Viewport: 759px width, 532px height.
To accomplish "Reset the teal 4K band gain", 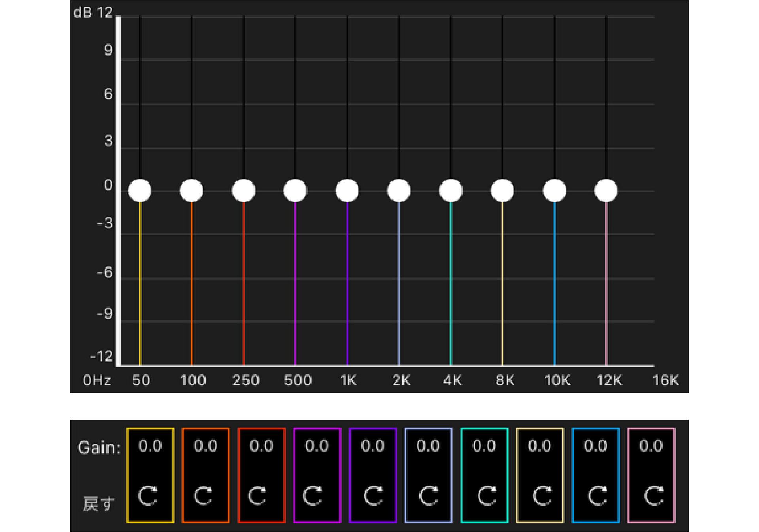I will tap(487, 496).
